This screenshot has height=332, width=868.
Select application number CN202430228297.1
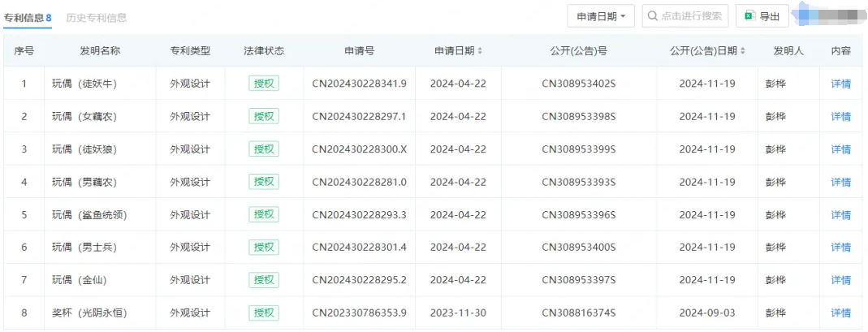pos(359,117)
